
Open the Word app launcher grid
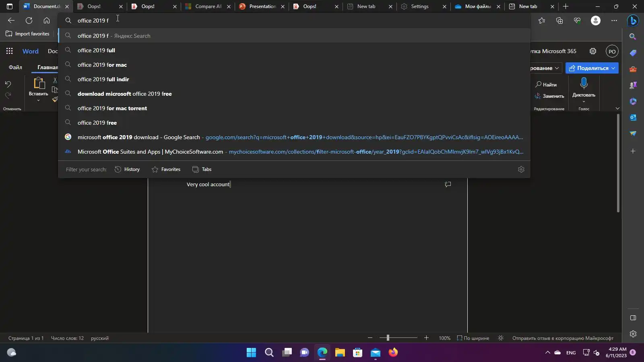[x=9, y=51]
